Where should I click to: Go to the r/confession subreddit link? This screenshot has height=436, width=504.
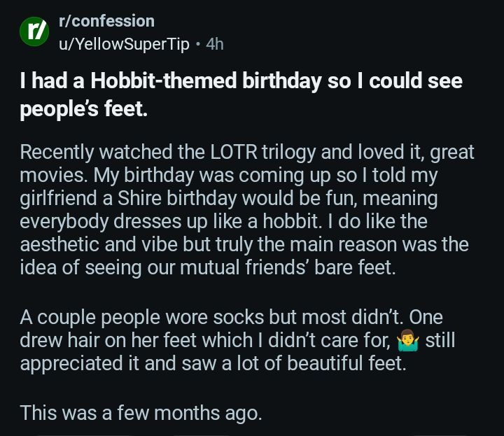106,21
